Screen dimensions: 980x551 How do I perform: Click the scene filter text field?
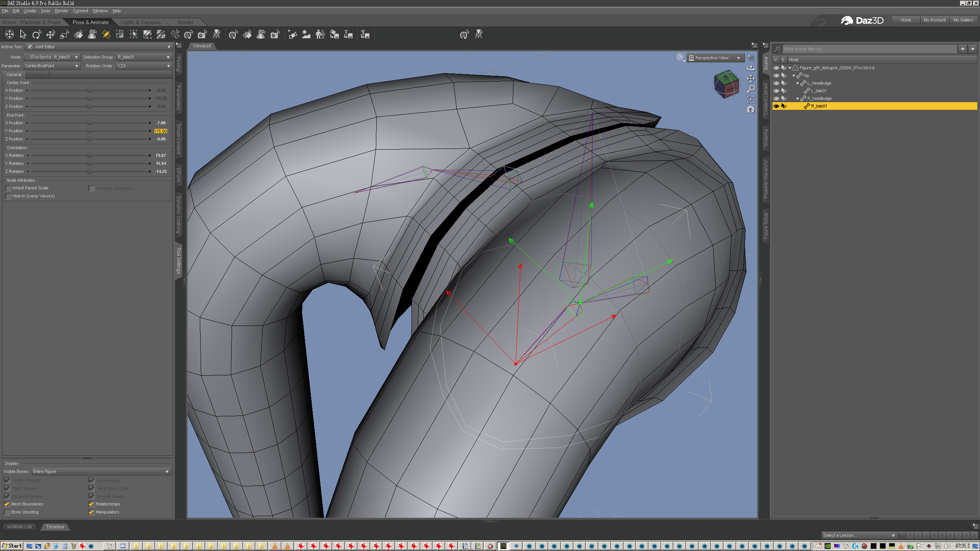[869, 49]
